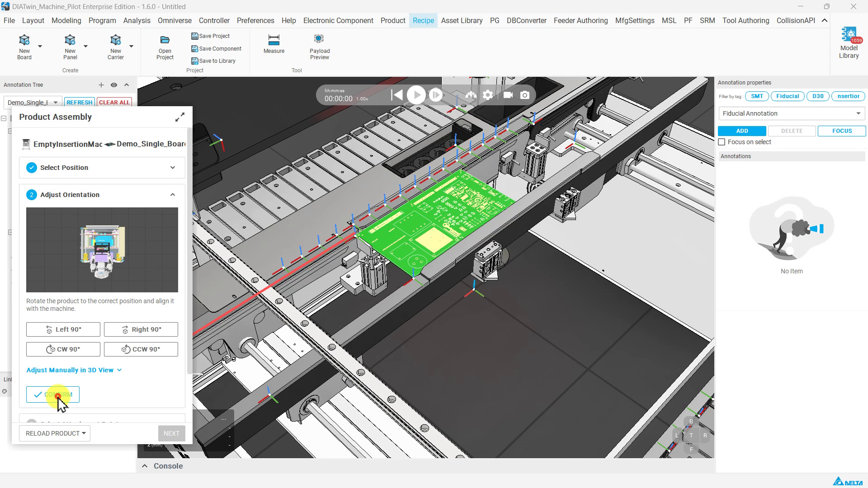Open New Board dropdown arrow

tap(40, 47)
